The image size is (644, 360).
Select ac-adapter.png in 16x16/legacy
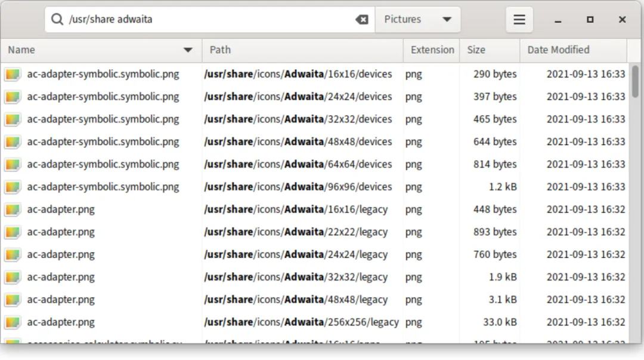(61, 210)
